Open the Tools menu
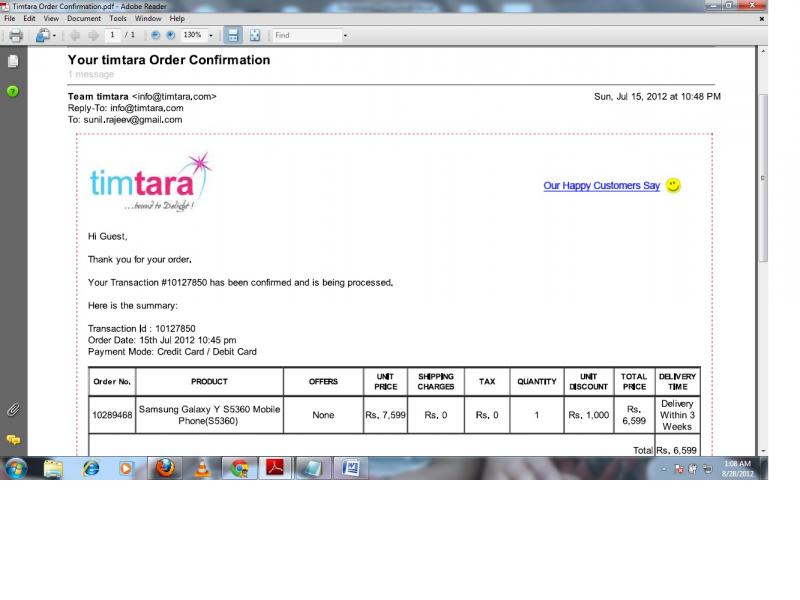The width and height of the screenshot is (800, 600). (118, 18)
